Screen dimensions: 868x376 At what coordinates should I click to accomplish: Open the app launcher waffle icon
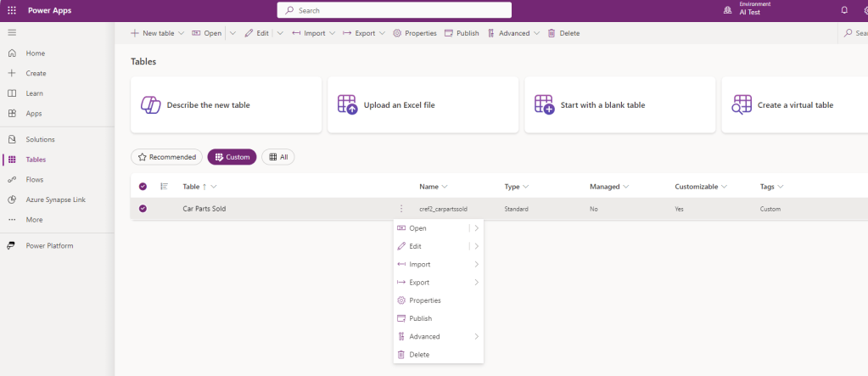12,10
